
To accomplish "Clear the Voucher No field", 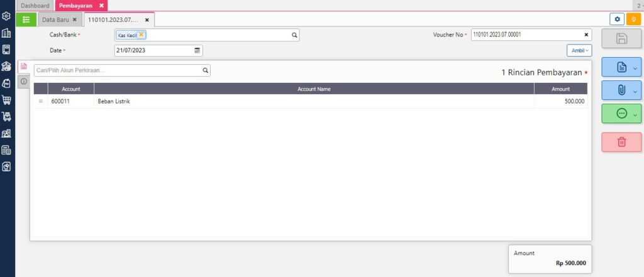I will coord(586,35).
